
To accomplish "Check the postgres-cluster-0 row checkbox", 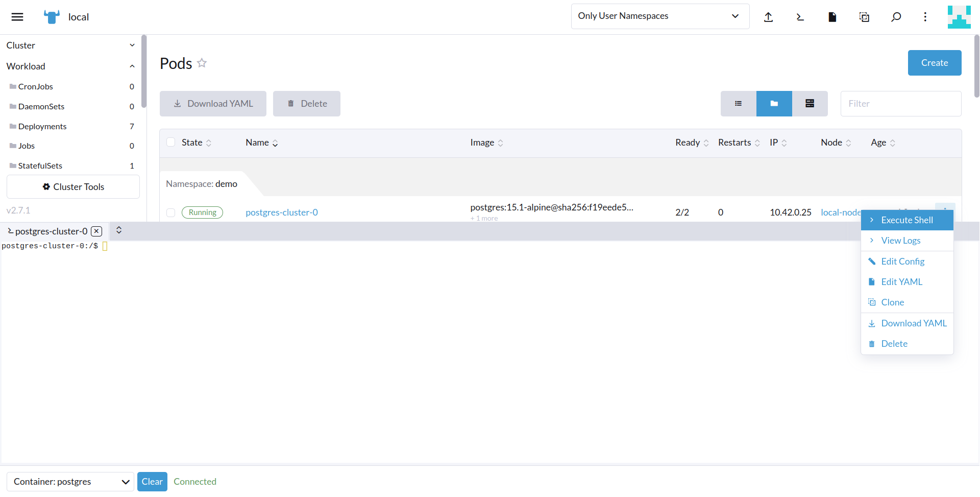I will (x=171, y=212).
